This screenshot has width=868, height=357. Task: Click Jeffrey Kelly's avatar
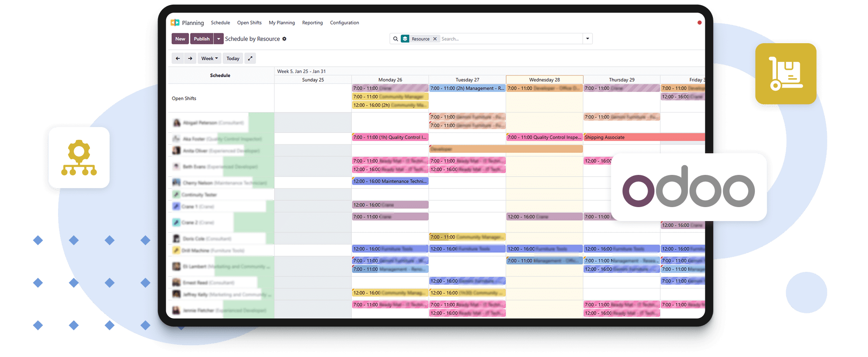click(176, 294)
